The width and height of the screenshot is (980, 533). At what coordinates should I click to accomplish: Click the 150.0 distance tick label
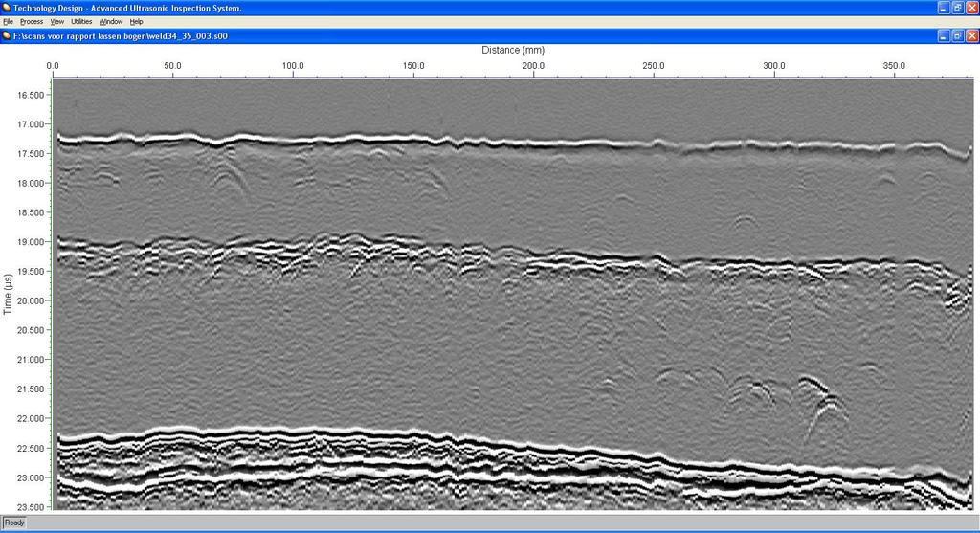click(x=413, y=66)
